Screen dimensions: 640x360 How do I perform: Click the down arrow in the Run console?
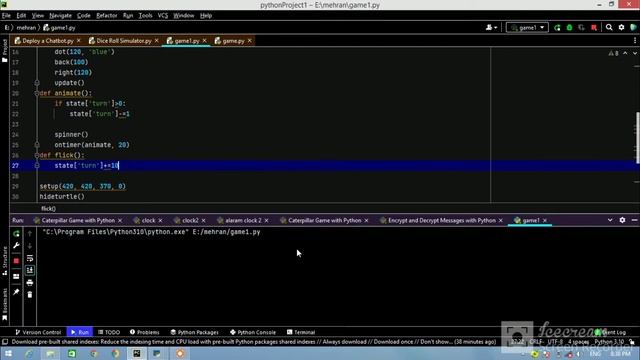pos(30,246)
